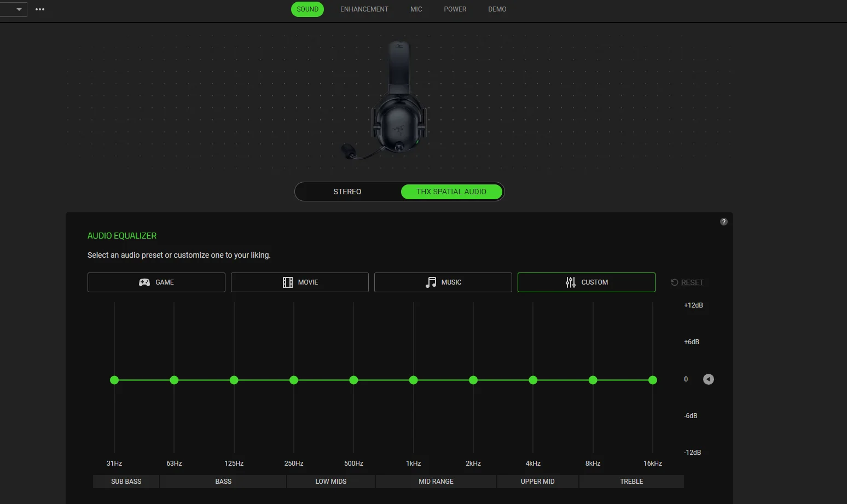Click the UPPER MID band label

538,482
